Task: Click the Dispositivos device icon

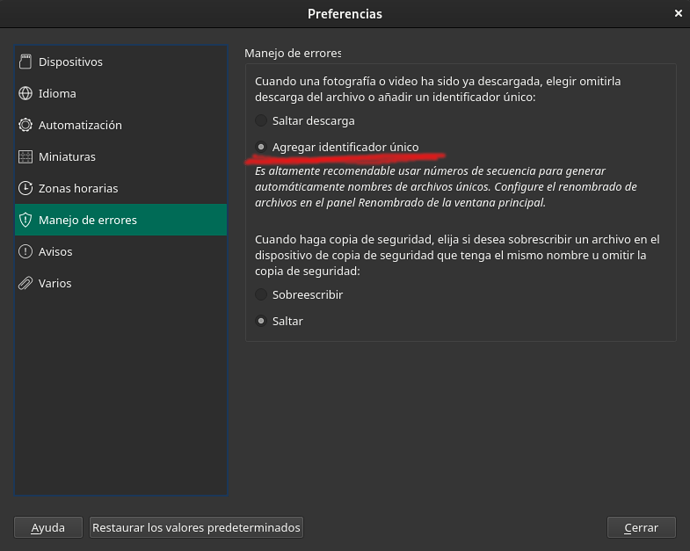Action: pyautogui.click(x=26, y=62)
